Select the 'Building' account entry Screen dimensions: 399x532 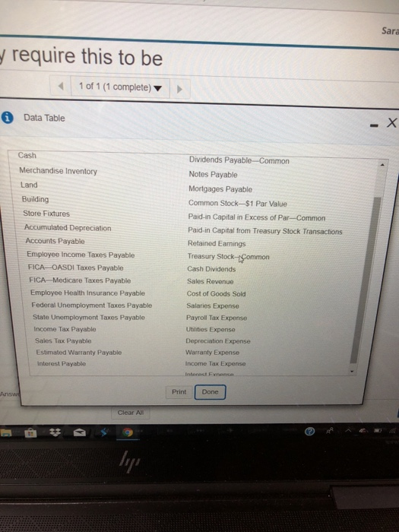click(35, 199)
